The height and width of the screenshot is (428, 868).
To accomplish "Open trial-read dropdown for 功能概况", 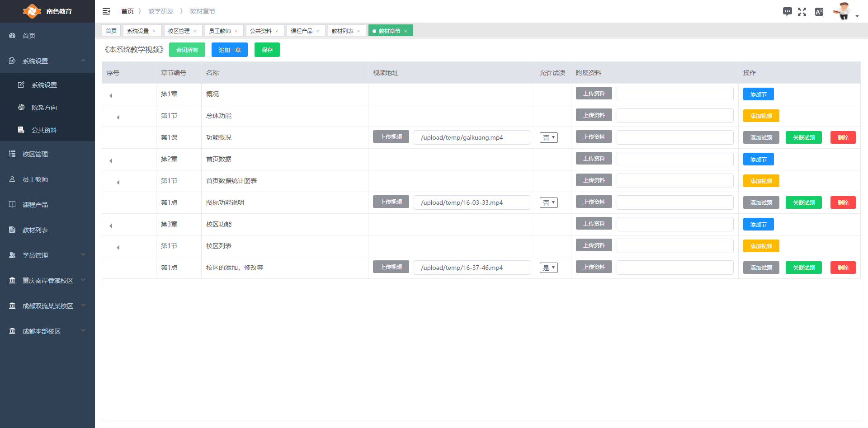I will [548, 138].
